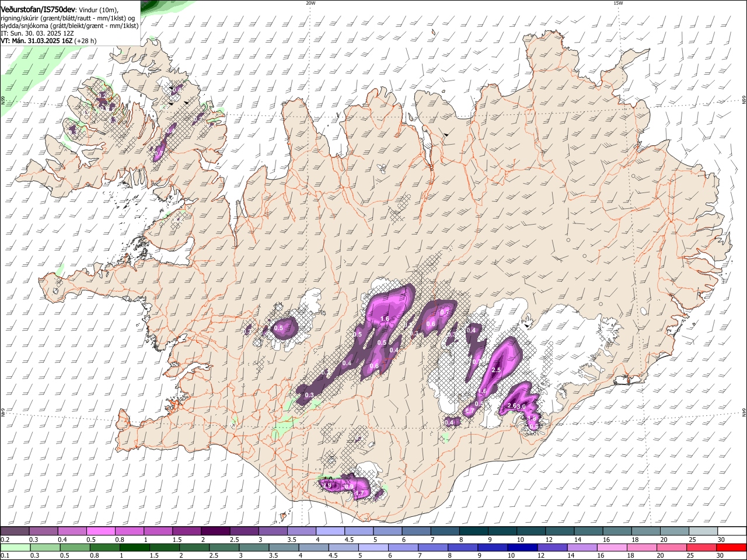Click the '20W' longitude label at top
The width and height of the screenshot is (747, 560).
[310, 3]
